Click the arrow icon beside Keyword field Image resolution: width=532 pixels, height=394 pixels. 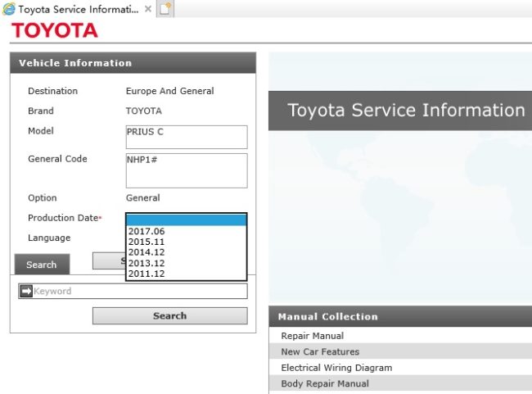[x=25, y=291]
